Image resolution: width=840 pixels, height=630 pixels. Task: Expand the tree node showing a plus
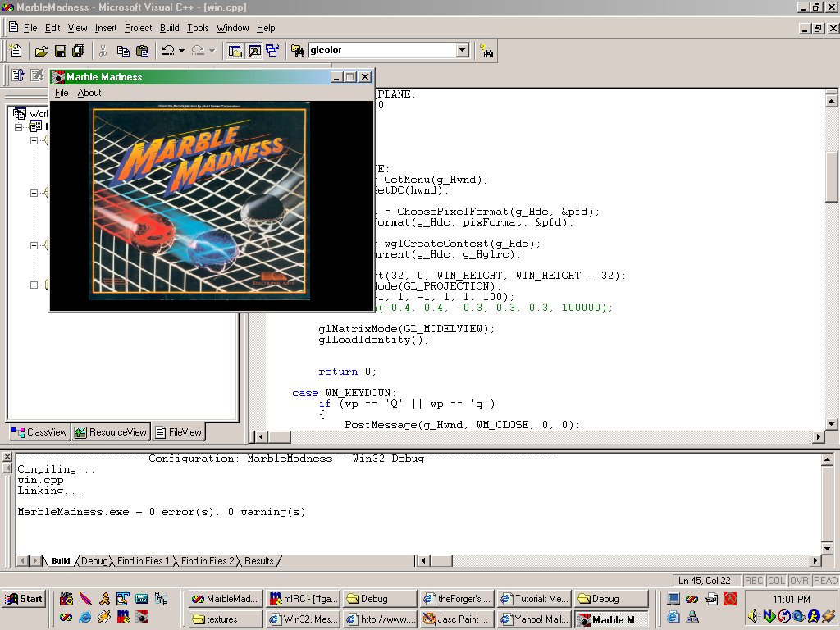point(34,285)
